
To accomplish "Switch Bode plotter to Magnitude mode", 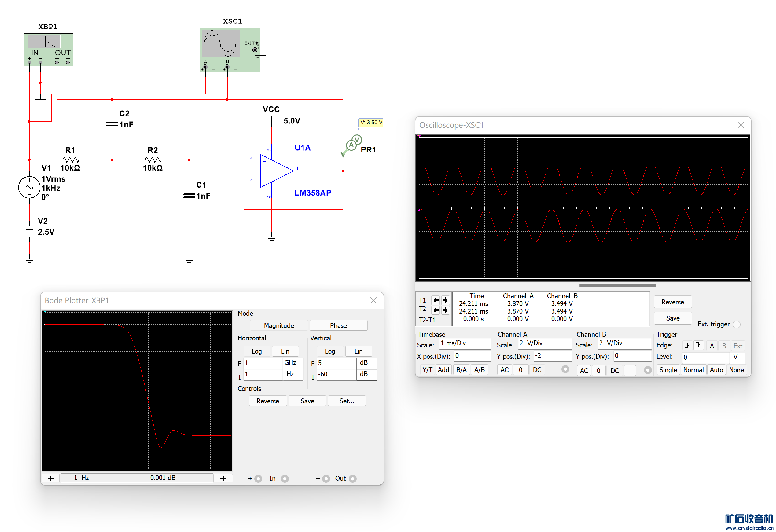I will tap(279, 326).
